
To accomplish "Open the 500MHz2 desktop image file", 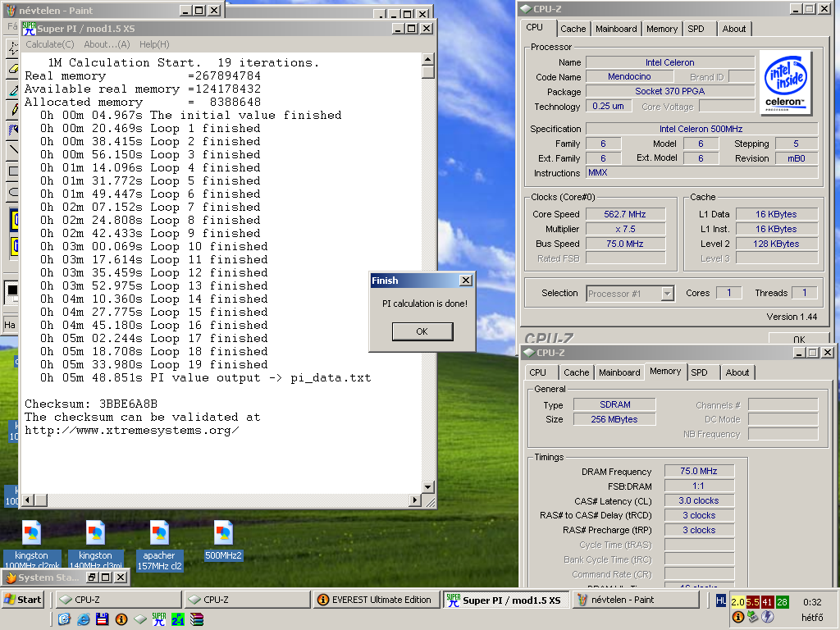I will click(x=223, y=541).
